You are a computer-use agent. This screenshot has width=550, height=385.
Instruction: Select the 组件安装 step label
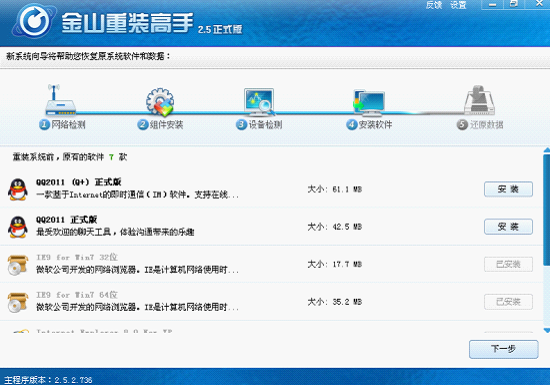click(167, 124)
